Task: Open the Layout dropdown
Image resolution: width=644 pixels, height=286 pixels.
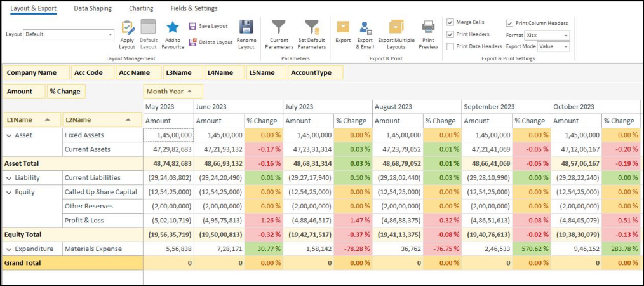Action: pyautogui.click(x=110, y=34)
